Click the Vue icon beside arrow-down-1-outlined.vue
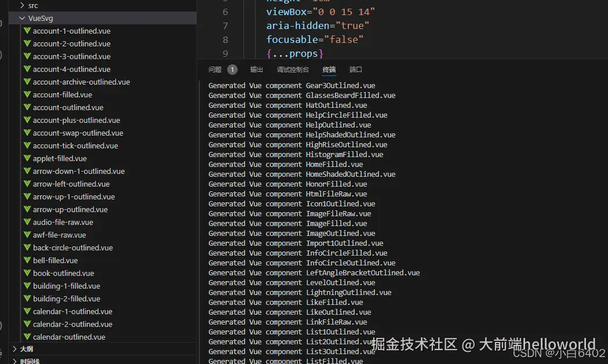The width and height of the screenshot is (608, 364). click(x=27, y=171)
